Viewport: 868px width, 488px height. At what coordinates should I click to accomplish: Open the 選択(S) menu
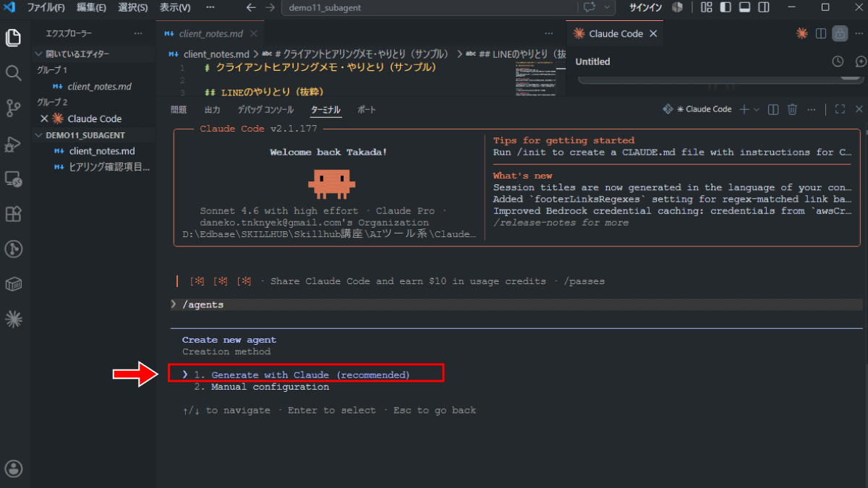click(133, 7)
